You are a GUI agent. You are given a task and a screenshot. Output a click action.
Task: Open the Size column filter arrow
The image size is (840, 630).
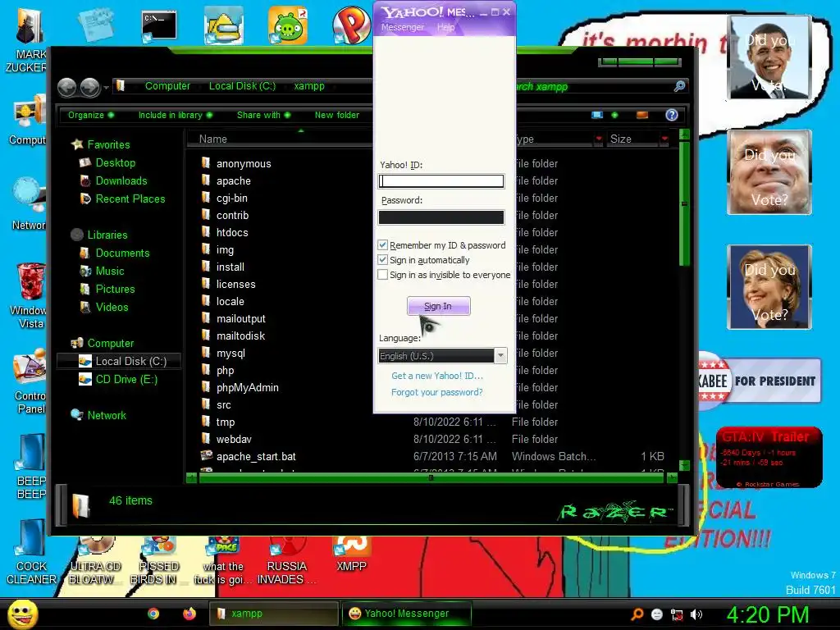tap(664, 139)
